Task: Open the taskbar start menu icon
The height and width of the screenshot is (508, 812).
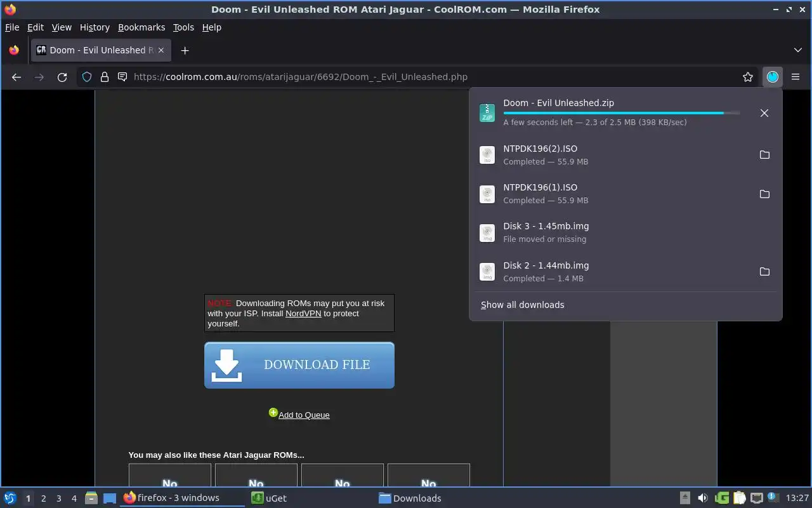Action: click(10, 498)
